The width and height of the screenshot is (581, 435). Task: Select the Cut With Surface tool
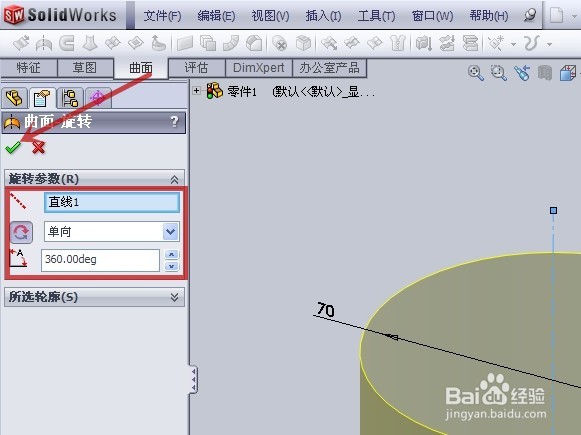(470, 43)
